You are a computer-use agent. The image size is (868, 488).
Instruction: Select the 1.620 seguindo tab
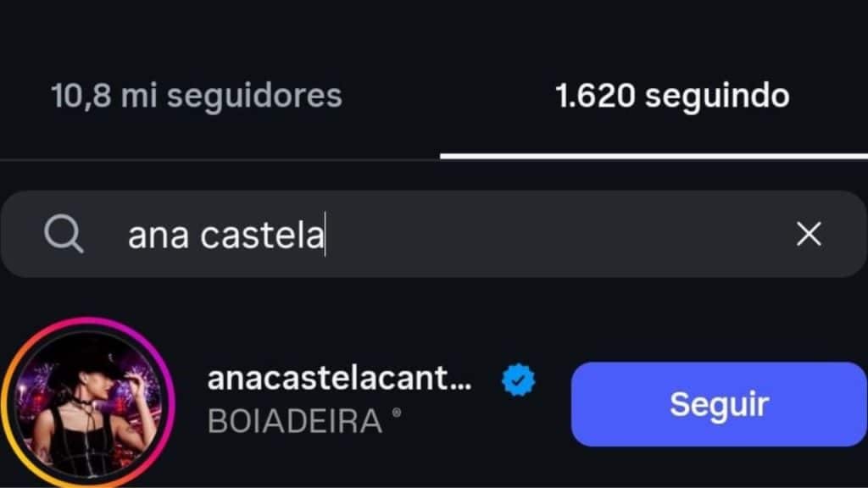672,96
